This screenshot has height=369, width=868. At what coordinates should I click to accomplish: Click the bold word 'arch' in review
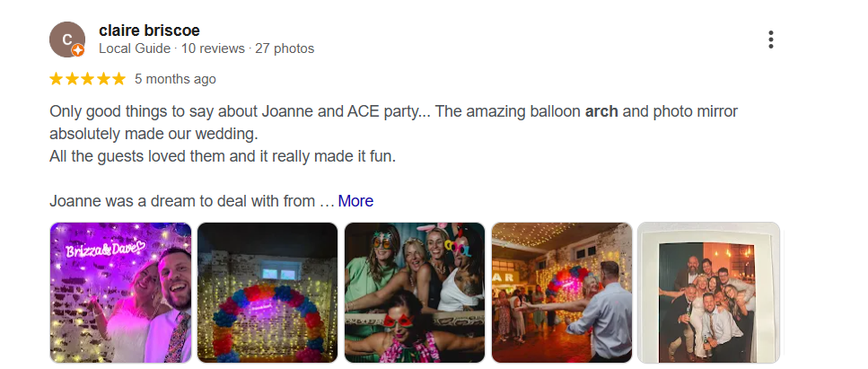pos(601,112)
